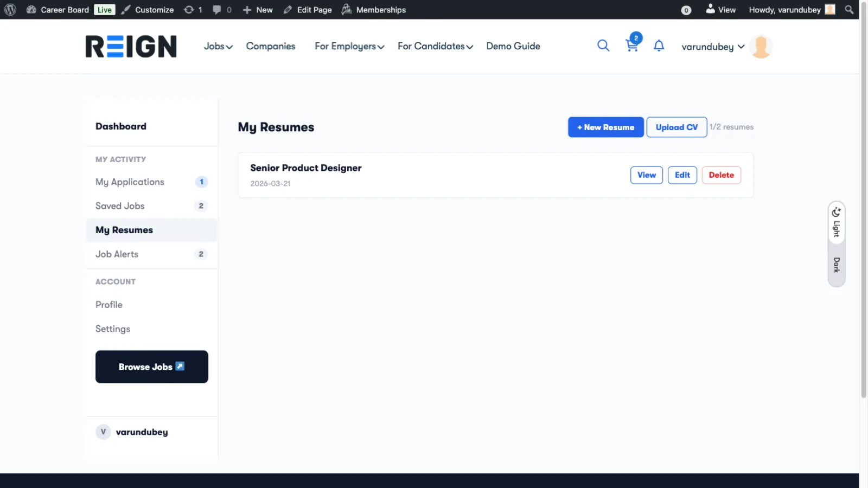Open My Applications in sidebar
Screen dimensions: 868x488
pyautogui.click(x=151, y=182)
